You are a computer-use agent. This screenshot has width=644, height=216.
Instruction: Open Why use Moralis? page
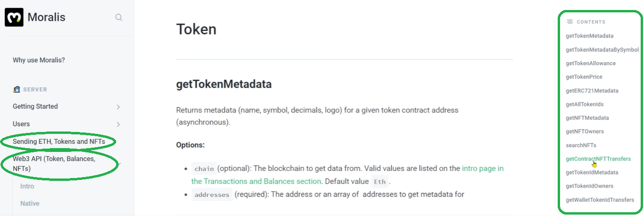click(x=39, y=60)
